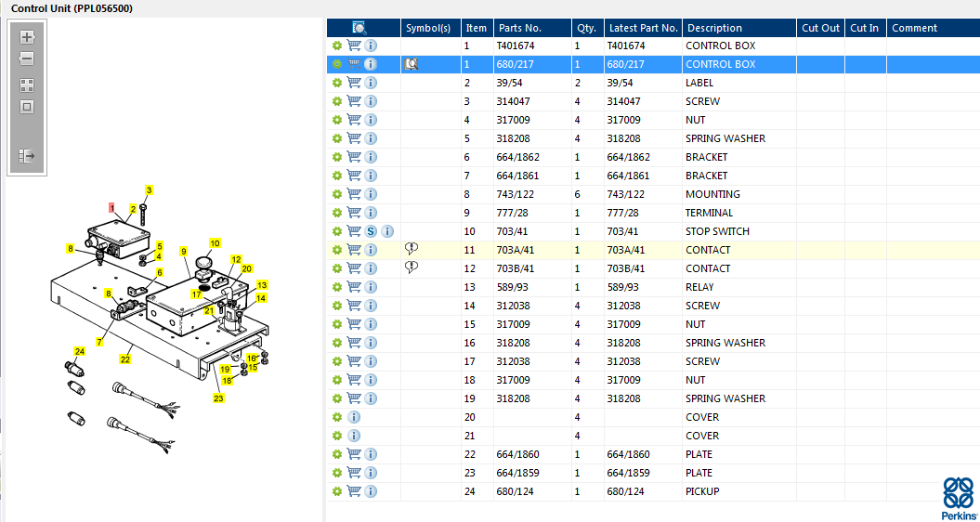Open info for PICKUP 680/124
The height and width of the screenshot is (522, 980).
(x=371, y=491)
